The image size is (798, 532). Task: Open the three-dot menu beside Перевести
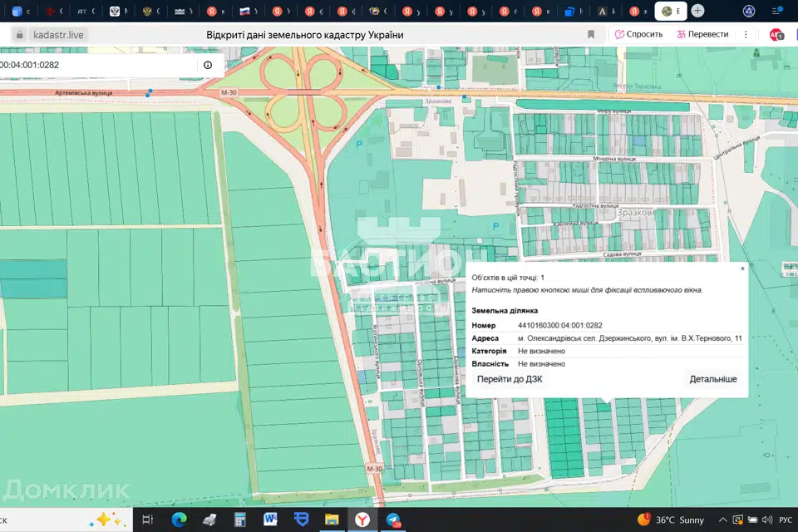coord(746,35)
